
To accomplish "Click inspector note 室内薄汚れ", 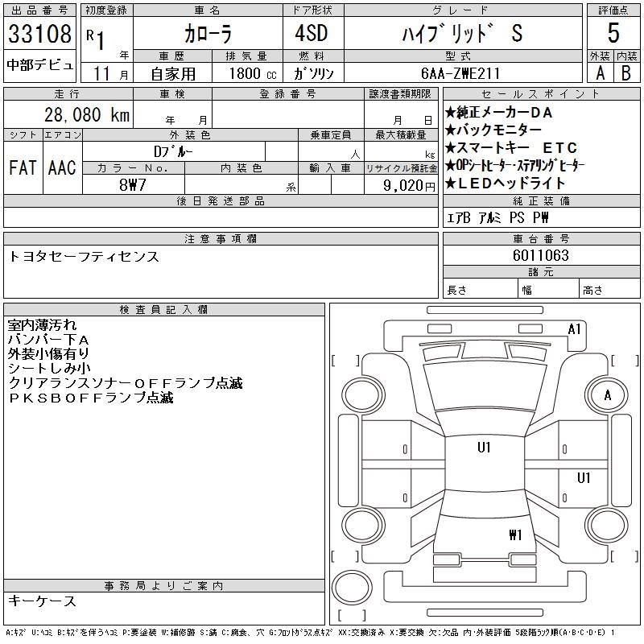I will coord(42,325).
